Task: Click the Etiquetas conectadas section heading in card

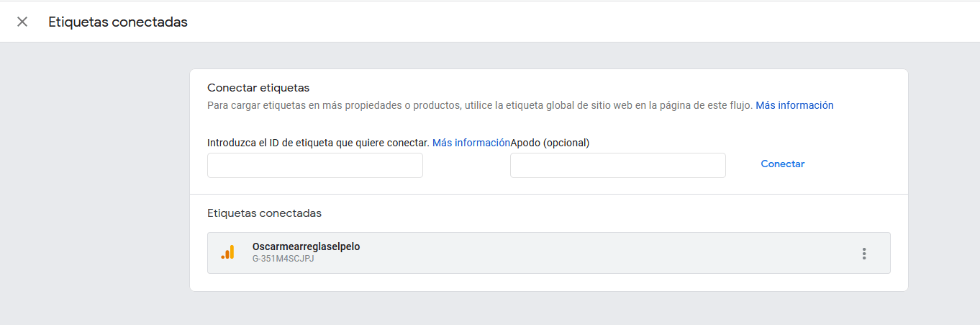Action: point(265,213)
